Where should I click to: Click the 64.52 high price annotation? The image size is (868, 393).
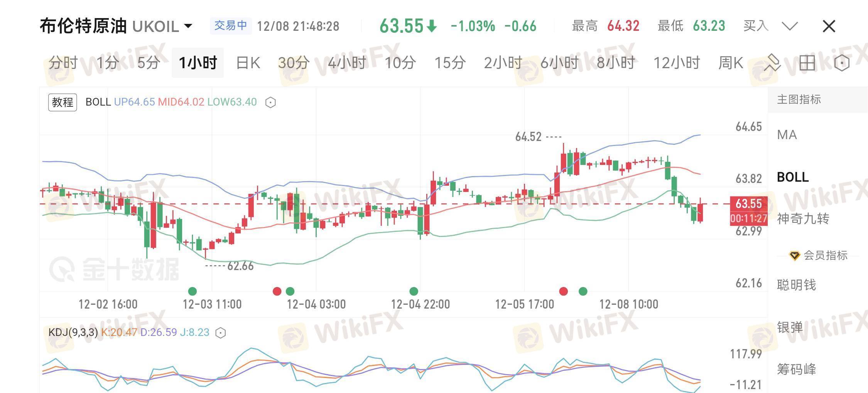529,137
